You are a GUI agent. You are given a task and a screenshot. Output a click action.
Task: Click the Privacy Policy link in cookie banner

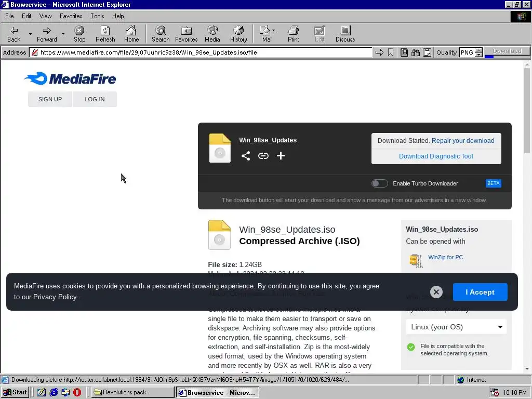pyautogui.click(x=56, y=297)
